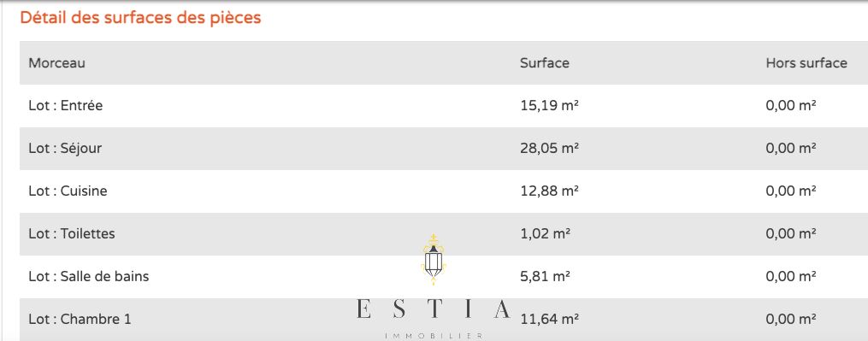868x341 pixels.
Task: Select the 'Lot : Chambre 1' row label
Action: click(80, 320)
